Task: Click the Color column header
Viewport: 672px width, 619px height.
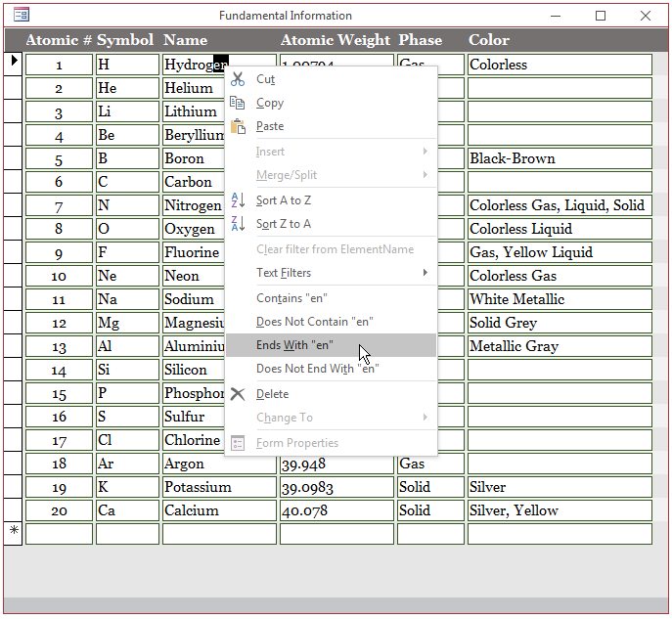Action: (488, 40)
